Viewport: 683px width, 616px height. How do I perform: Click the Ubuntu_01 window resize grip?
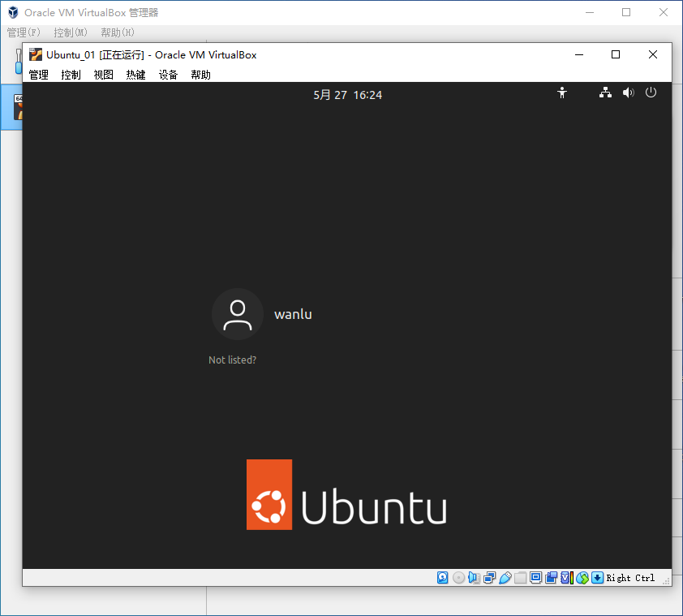pyautogui.click(x=666, y=581)
